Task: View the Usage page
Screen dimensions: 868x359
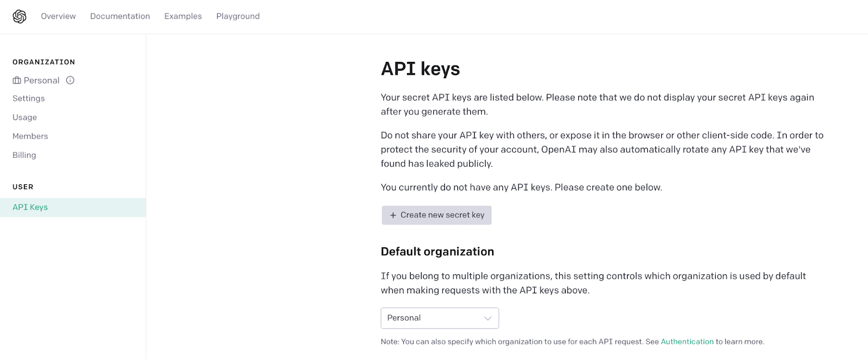Action: tap(25, 117)
